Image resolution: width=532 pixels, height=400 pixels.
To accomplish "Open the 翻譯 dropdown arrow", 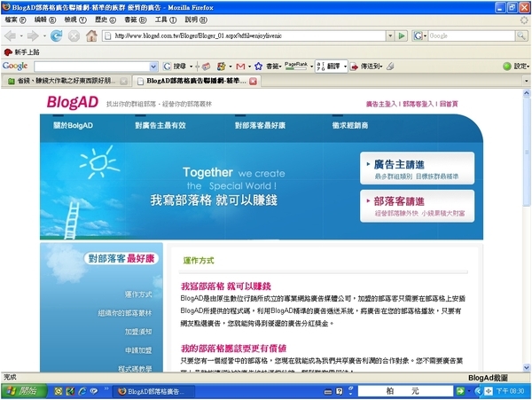I will (x=345, y=67).
